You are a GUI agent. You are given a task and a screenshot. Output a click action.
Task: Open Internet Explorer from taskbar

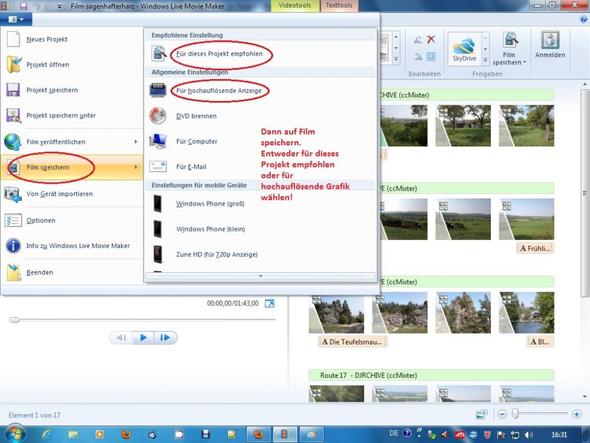coord(46,435)
